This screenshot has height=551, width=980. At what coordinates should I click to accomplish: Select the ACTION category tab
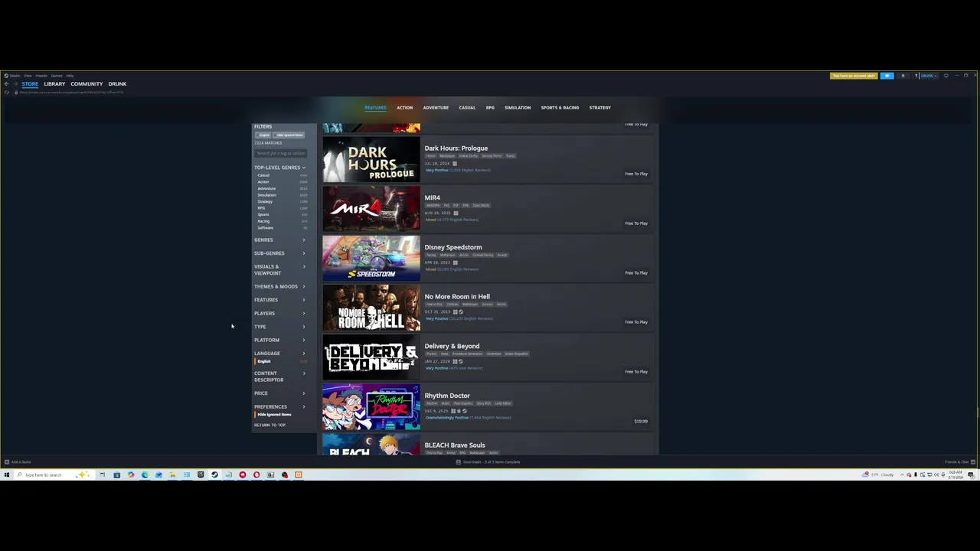point(404,108)
